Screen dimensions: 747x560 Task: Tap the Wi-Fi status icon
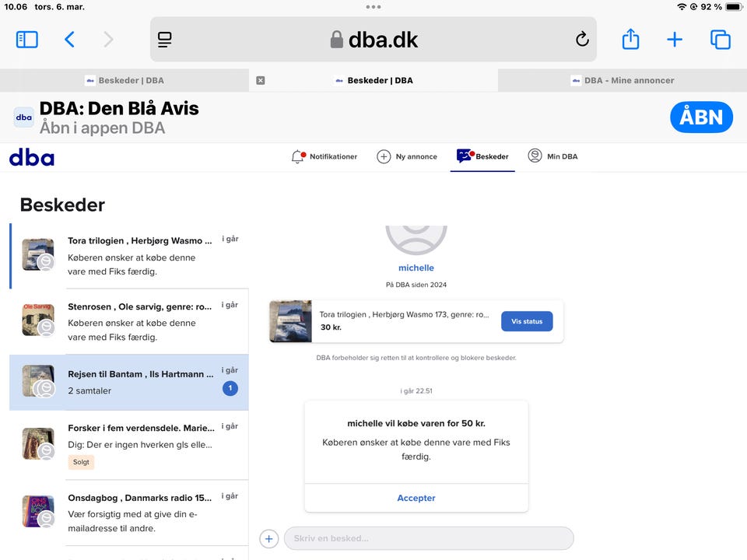pos(682,7)
